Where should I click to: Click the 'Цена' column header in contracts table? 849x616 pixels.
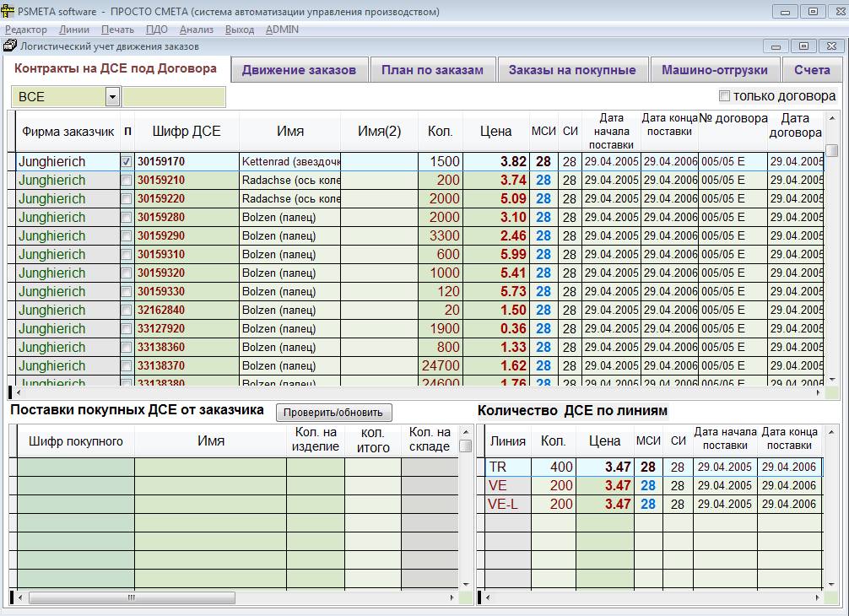coord(495,131)
